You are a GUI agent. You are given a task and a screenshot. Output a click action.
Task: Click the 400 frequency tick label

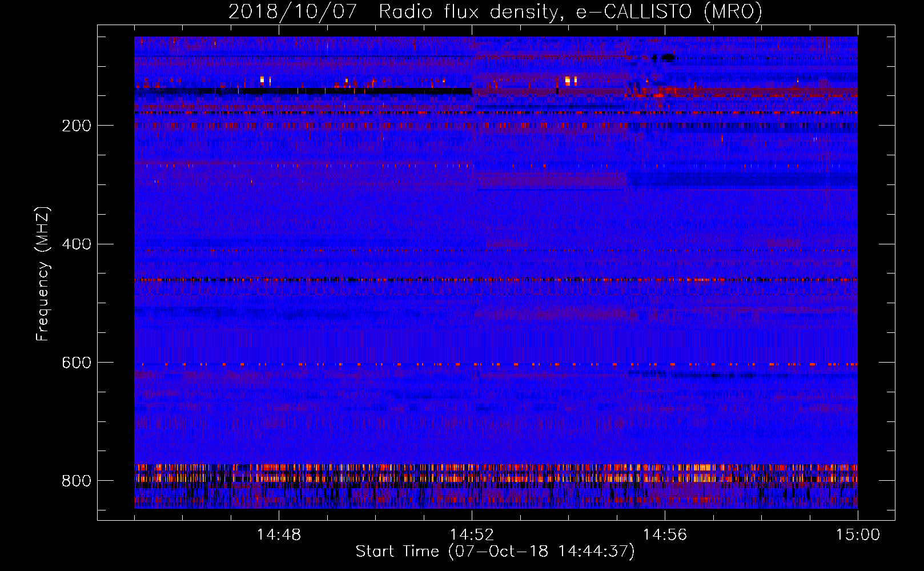click(77, 244)
